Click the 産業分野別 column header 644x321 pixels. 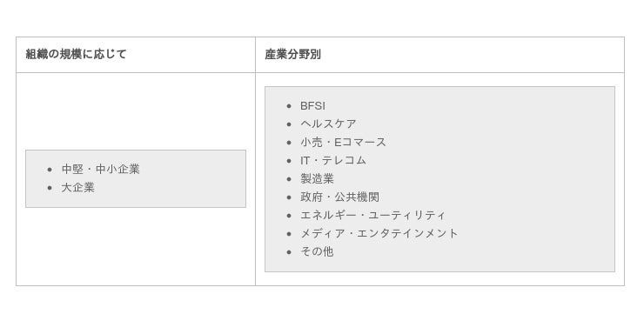pos(292,54)
